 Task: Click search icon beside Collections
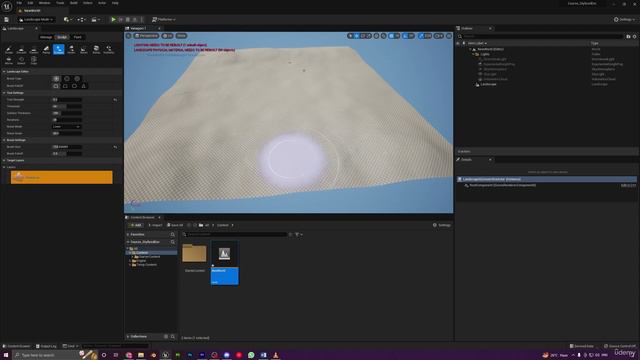coord(173,337)
